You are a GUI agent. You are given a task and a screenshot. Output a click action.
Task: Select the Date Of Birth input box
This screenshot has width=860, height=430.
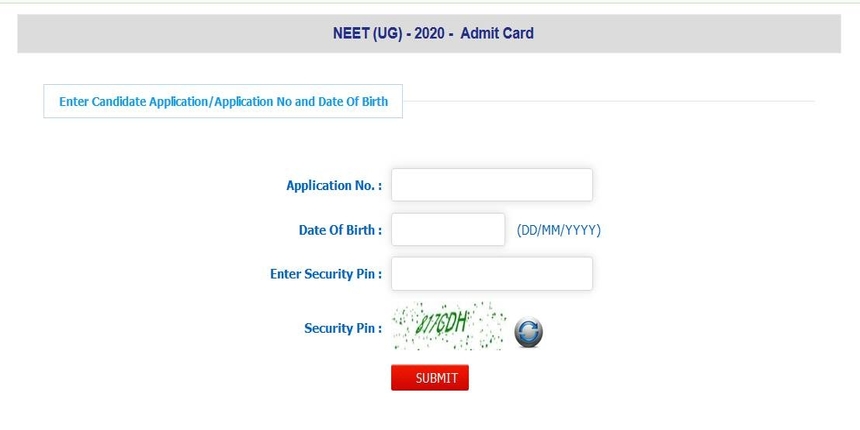point(448,229)
